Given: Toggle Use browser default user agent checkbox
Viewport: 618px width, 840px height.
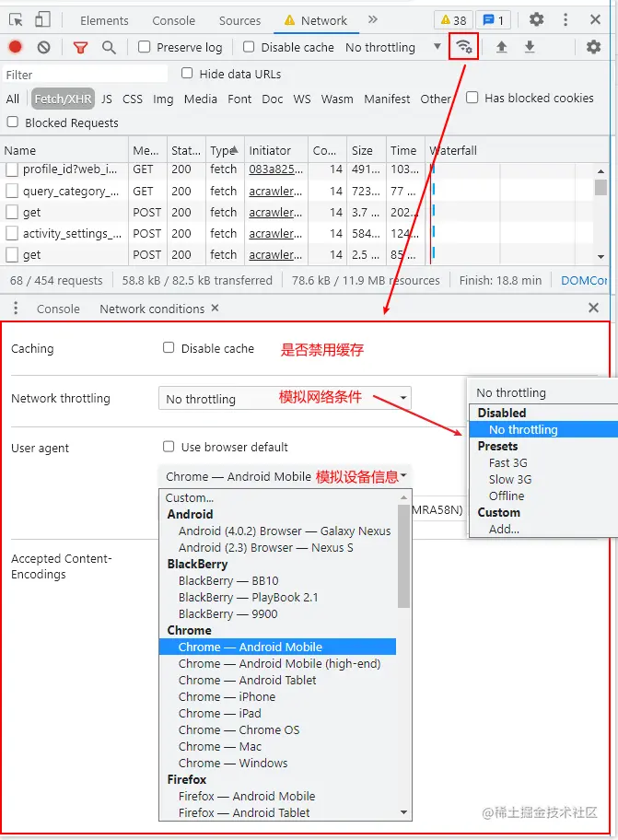Looking at the screenshot, I should pyautogui.click(x=169, y=446).
